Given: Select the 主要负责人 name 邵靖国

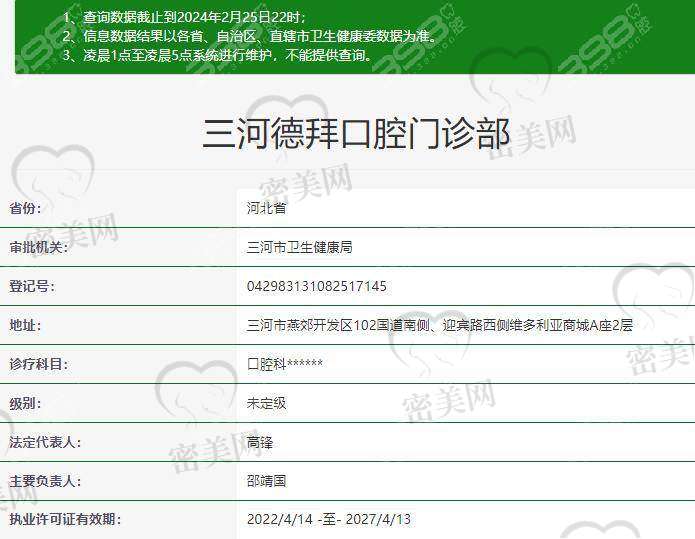Looking at the screenshot, I should (x=267, y=481).
